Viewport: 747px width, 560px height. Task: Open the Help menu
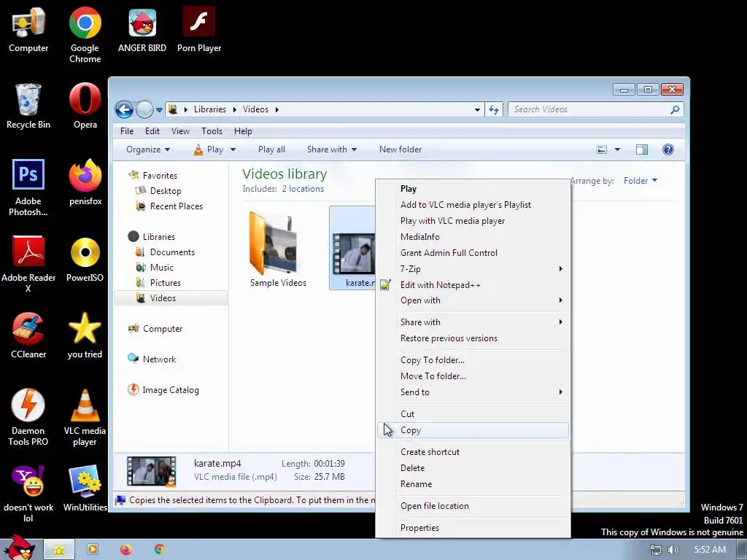(243, 131)
